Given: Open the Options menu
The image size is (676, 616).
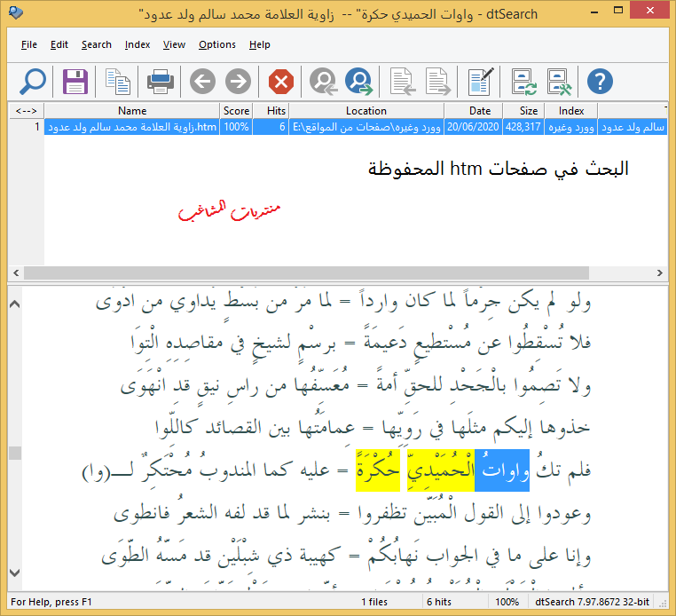Looking at the screenshot, I should coord(216,44).
